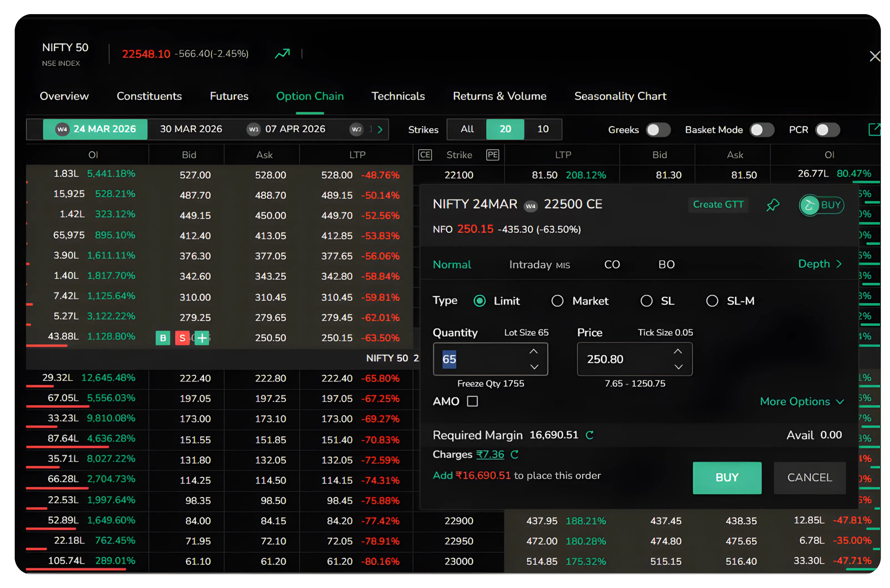Open the Seasonality Chart tab
The image size is (890, 588).
620,96
